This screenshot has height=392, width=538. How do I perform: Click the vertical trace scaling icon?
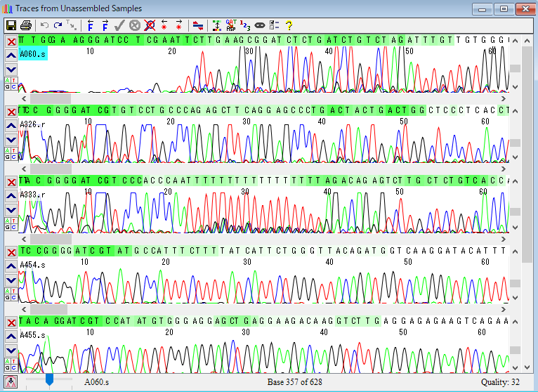click(217, 25)
